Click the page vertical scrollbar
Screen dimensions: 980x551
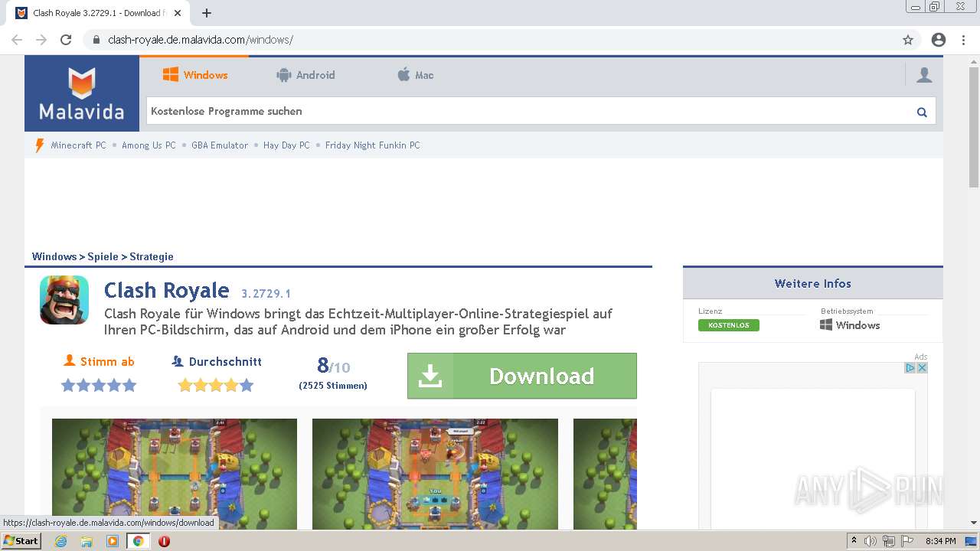[974, 126]
